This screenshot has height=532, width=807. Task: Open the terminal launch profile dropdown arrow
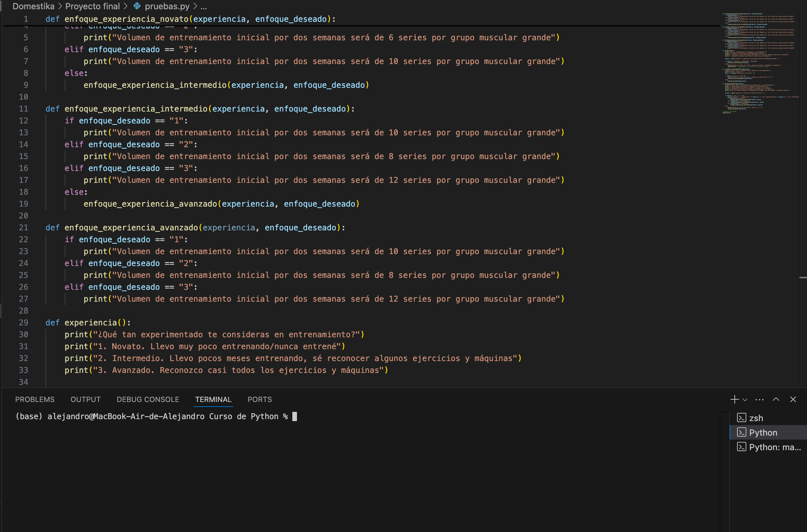745,400
